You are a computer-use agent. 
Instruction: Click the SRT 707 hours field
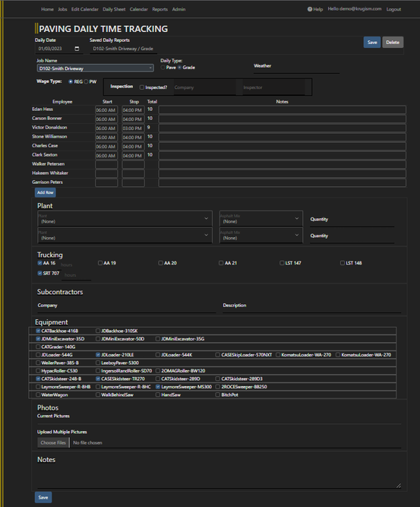click(x=76, y=275)
